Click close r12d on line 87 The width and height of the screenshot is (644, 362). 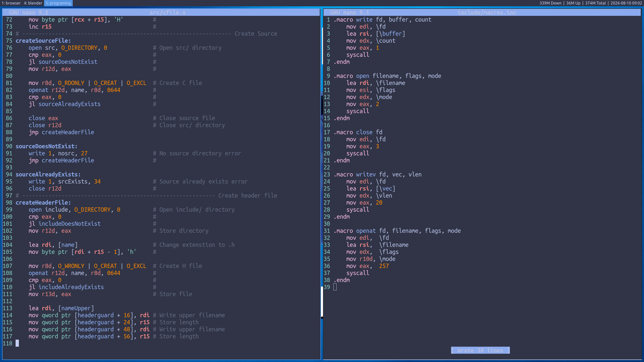[45, 125]
